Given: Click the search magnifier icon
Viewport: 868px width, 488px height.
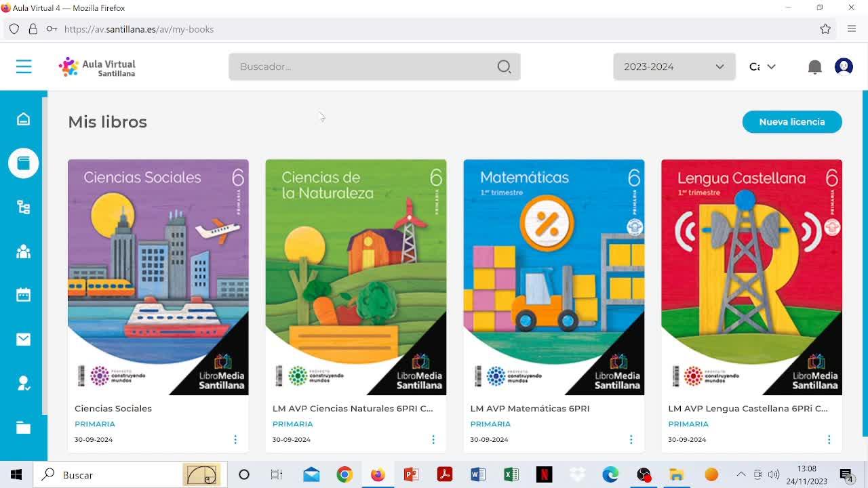Looking at the screenshot, I should [504, 66].
